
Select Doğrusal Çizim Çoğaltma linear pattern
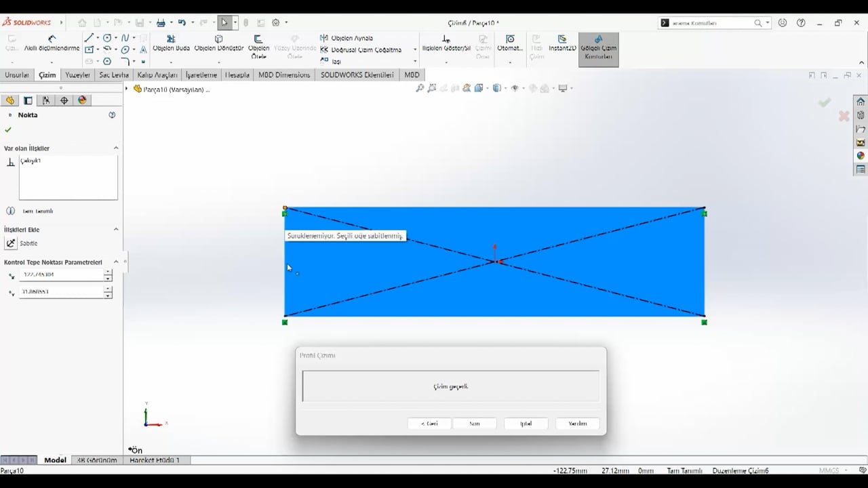click(x=361, y=49)
